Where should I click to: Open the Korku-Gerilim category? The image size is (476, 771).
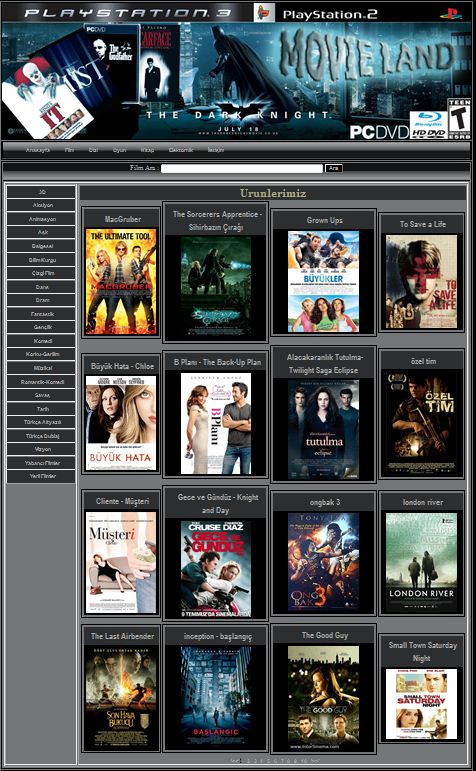click(x=41, y=354)
